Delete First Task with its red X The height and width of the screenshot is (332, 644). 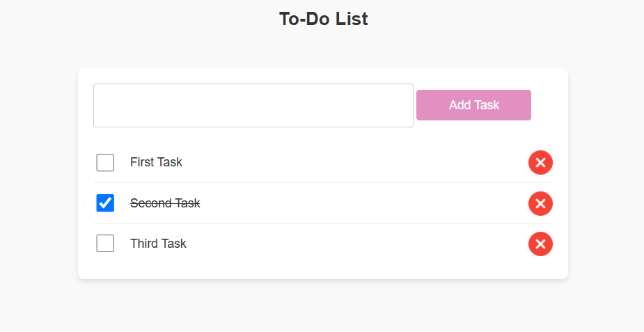[x=540, y=162]
